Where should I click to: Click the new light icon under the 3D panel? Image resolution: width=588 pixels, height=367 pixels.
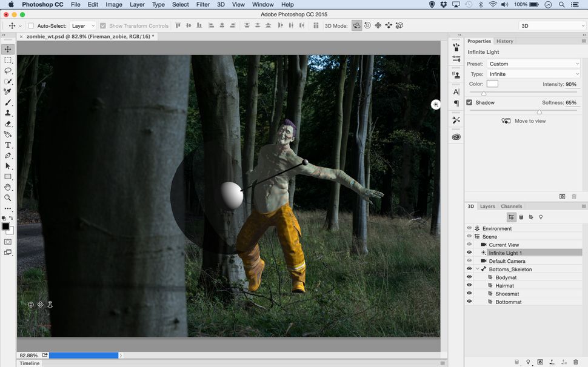coord(528,362)
